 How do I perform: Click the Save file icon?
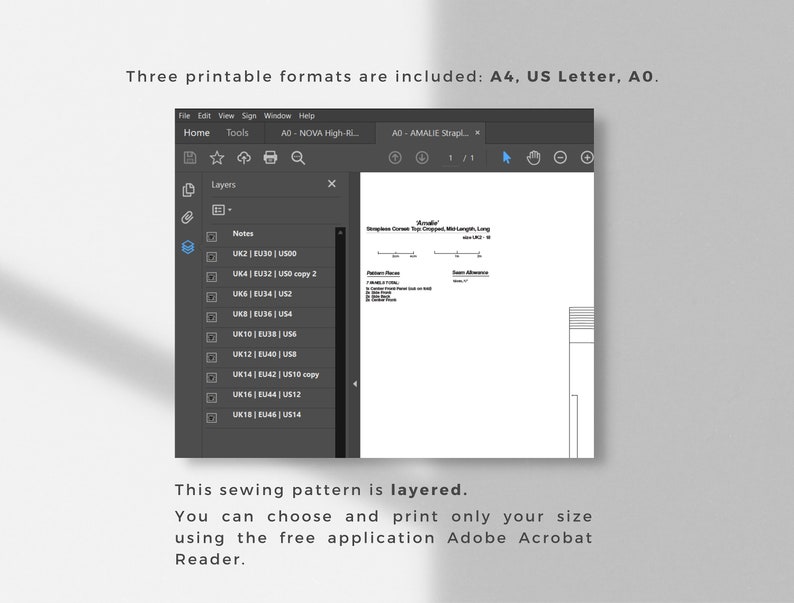(190, 158)
